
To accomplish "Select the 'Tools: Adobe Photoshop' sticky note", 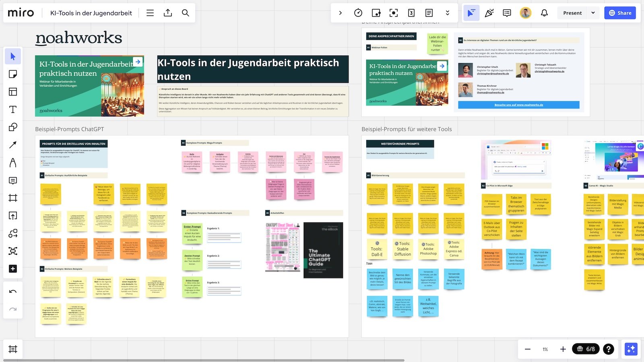I will pos(428,249).
